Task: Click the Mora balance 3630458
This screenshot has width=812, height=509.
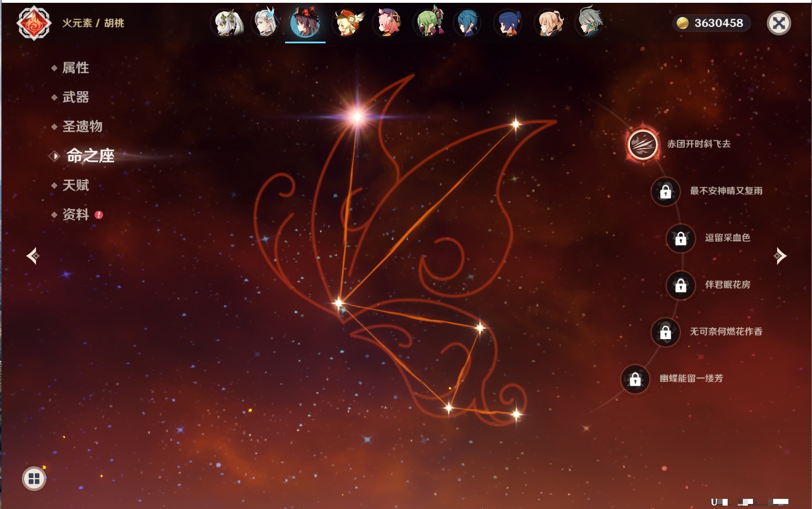Action: pos(719,23)
